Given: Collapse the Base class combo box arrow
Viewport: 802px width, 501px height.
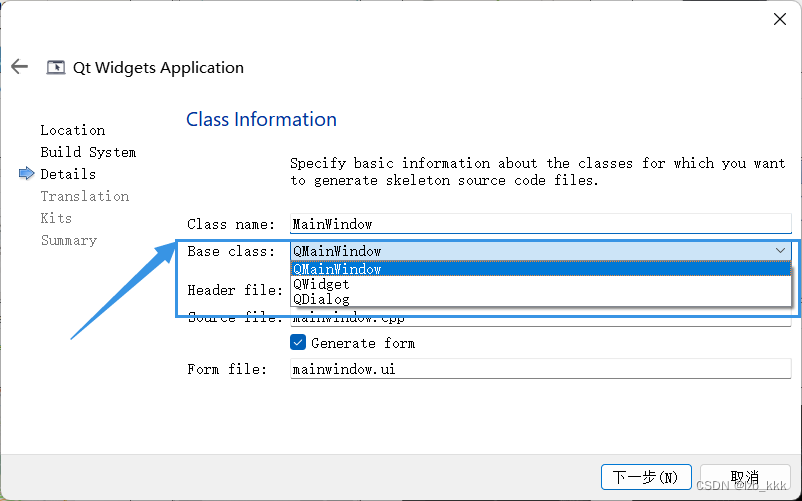Looking at the screenshot, I should (x=780, y=250).
